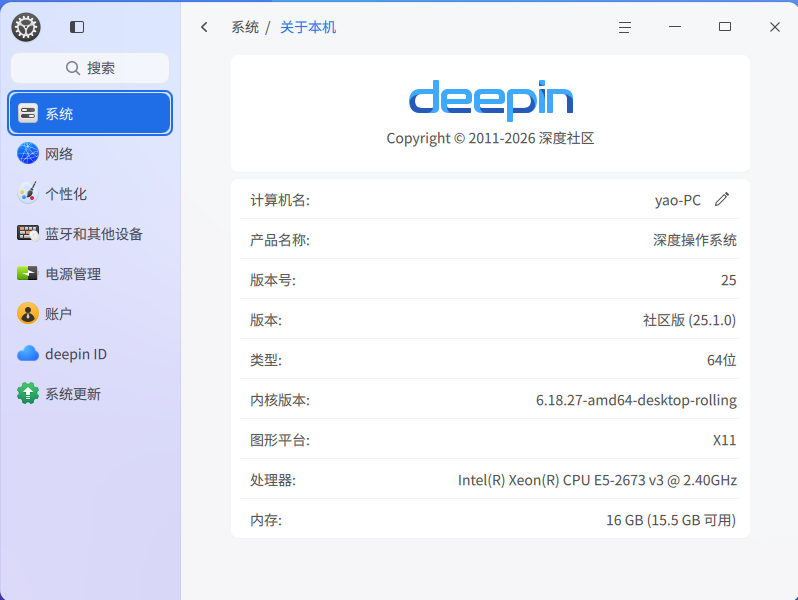Click the 版本号 label
798x600 pixels.
coord(273,280)
